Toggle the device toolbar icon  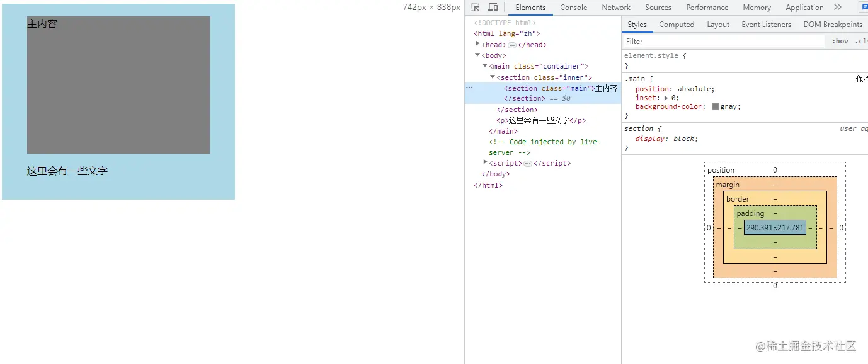tap(493, 8)
